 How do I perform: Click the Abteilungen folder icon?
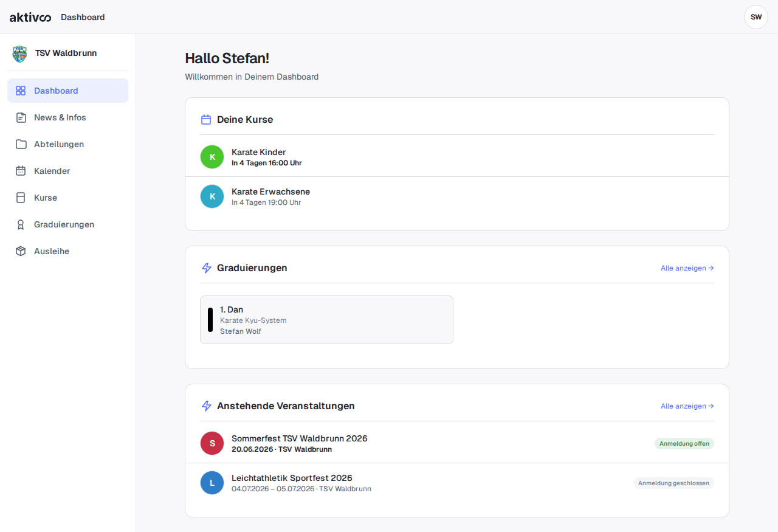pyautogui.click(x=21, y=144)
